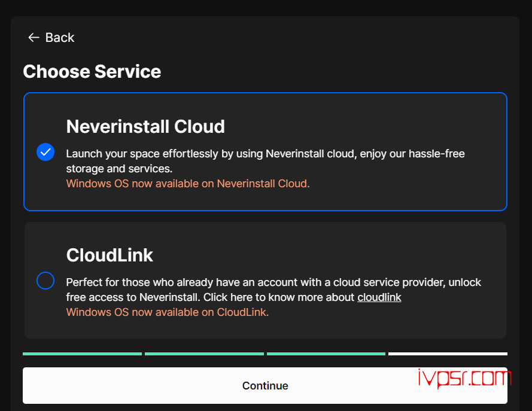Select the CloudLink radio button

(45, 281)
